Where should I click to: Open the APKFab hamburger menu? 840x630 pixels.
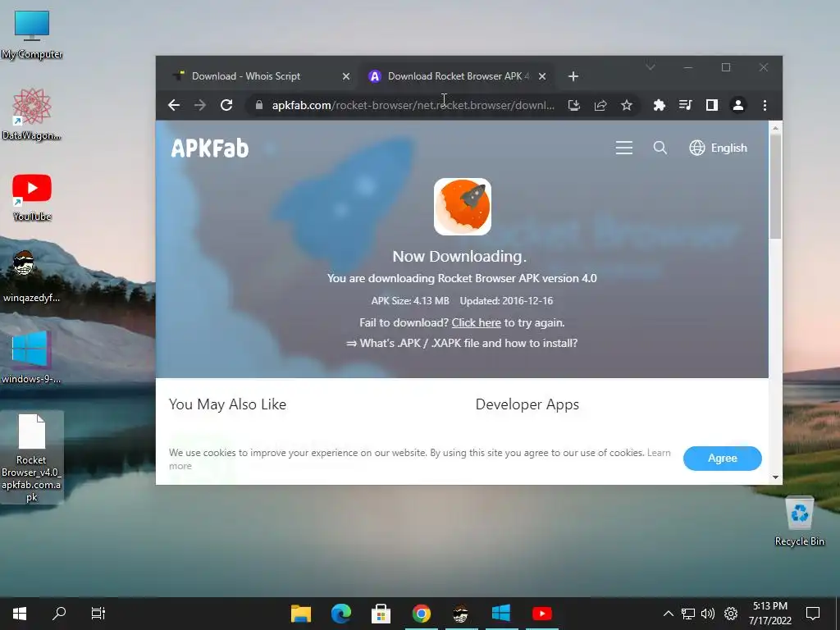pyautogui.click(x=624, y=148)
